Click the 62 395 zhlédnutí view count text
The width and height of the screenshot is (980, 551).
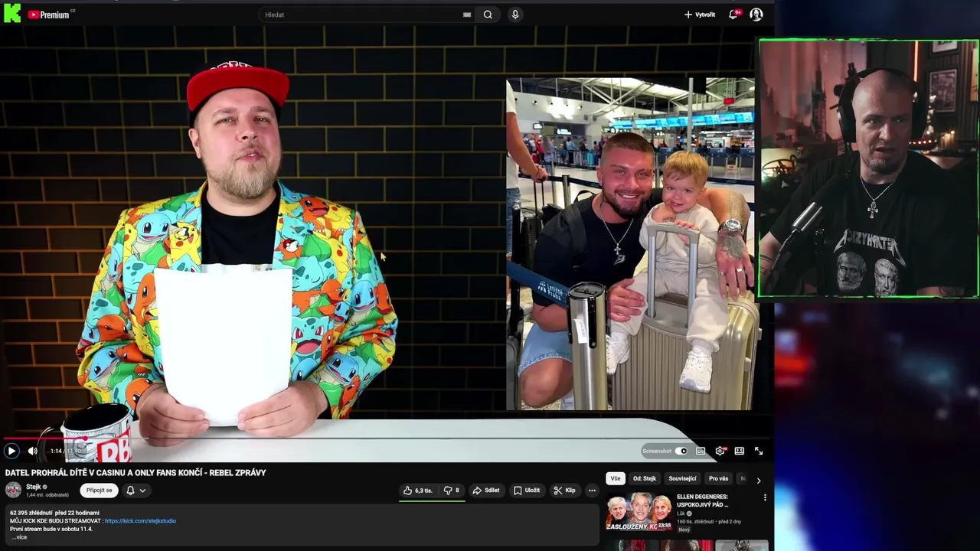(x=31, y=513)
